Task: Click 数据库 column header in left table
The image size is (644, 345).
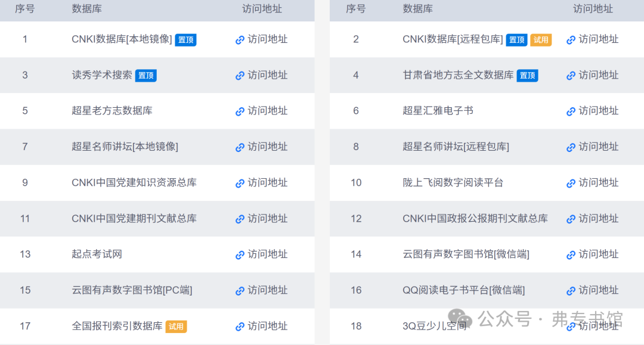Action: click(86, 8)
